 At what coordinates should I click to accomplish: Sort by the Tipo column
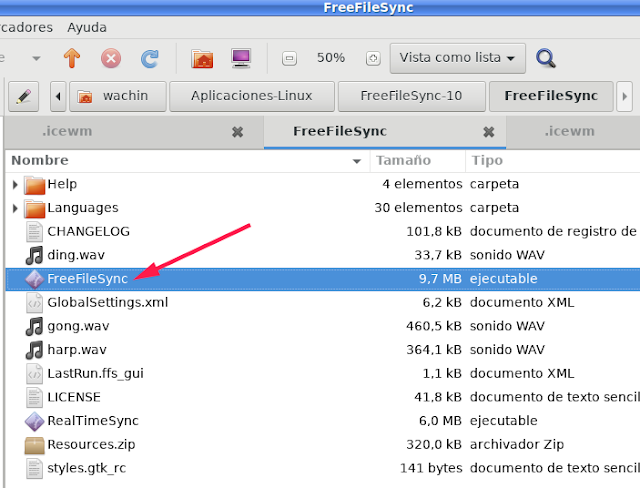point(553,160)
